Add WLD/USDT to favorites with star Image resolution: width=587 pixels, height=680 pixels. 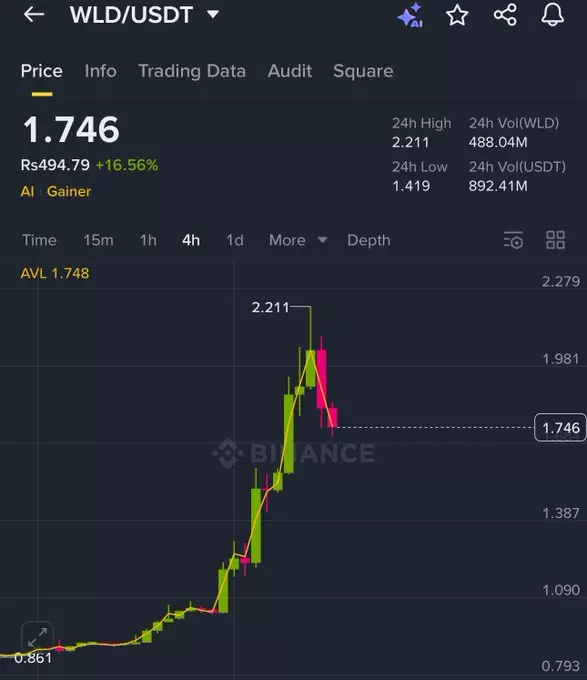point(457,15)
